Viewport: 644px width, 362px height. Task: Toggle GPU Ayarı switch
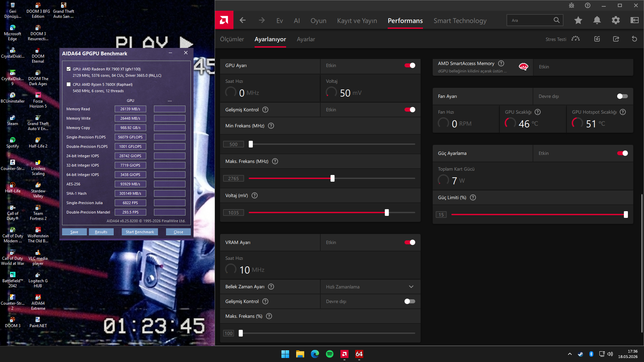click(x=410, y=65)
